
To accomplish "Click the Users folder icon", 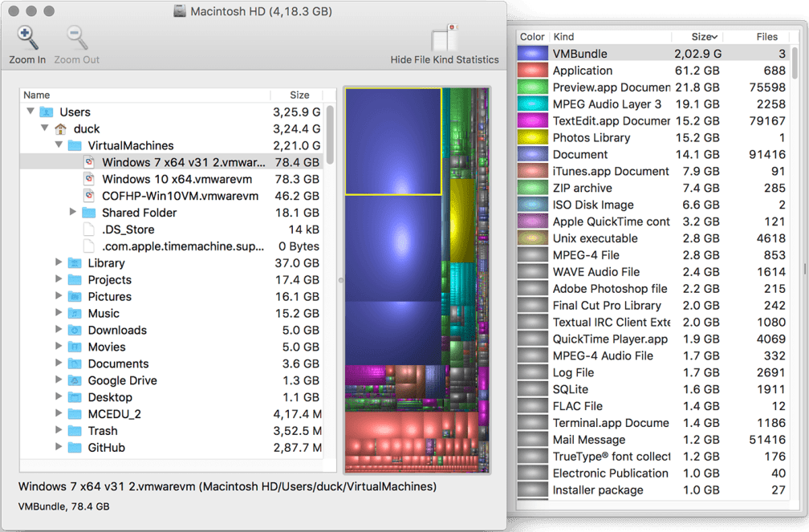I will [47, 112].
